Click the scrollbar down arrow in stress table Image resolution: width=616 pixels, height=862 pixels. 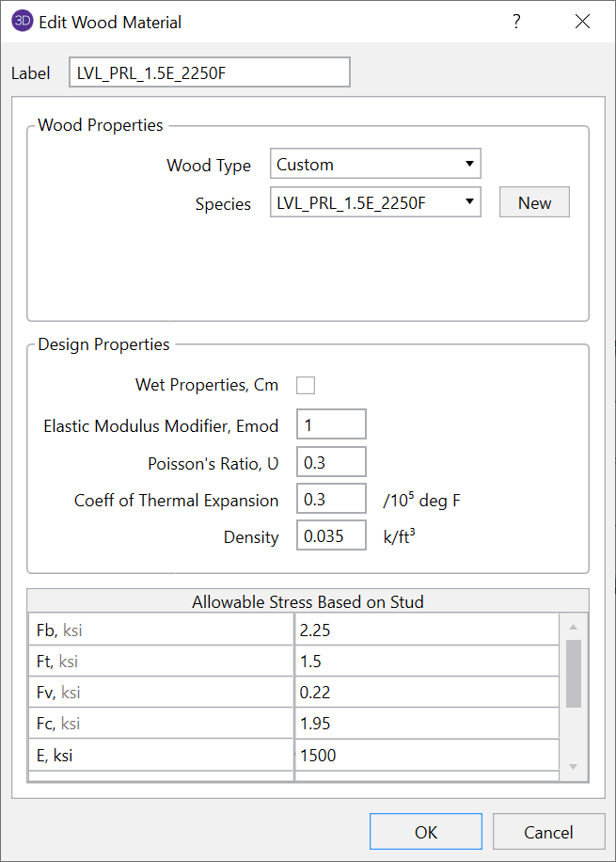tap(574, 765)
